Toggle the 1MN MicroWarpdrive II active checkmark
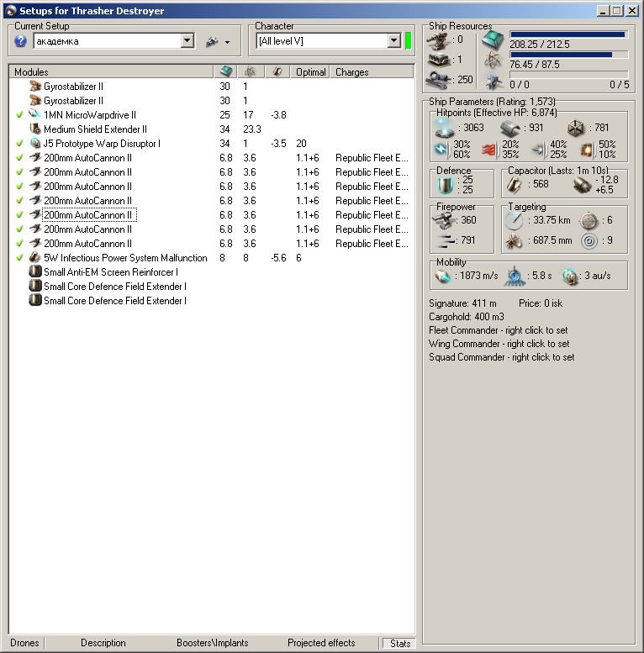 pos(19,115)
